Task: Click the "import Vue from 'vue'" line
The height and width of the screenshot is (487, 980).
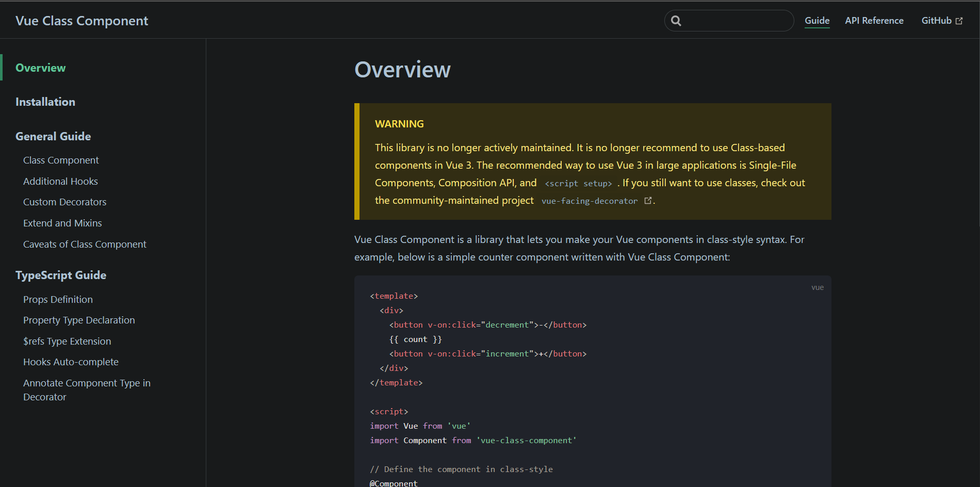Action: (420, 426)
